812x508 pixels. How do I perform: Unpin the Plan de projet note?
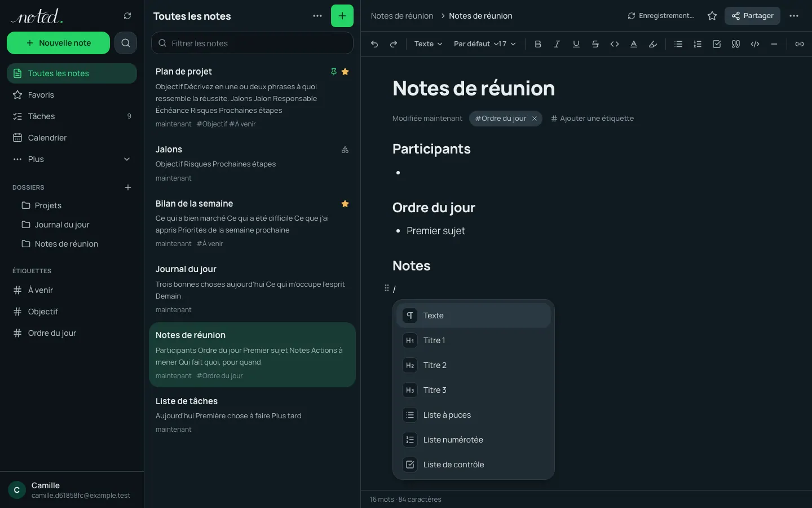click(x=334, y=72)
